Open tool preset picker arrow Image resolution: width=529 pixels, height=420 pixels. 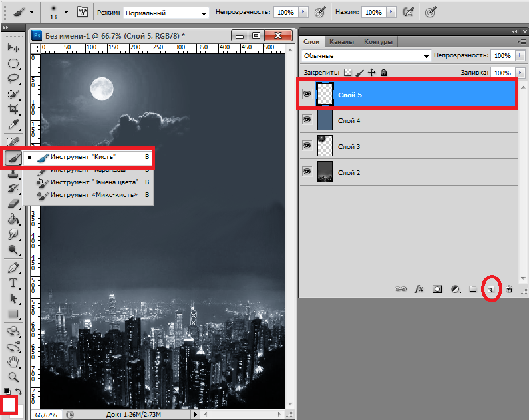[x=31, y=13]
